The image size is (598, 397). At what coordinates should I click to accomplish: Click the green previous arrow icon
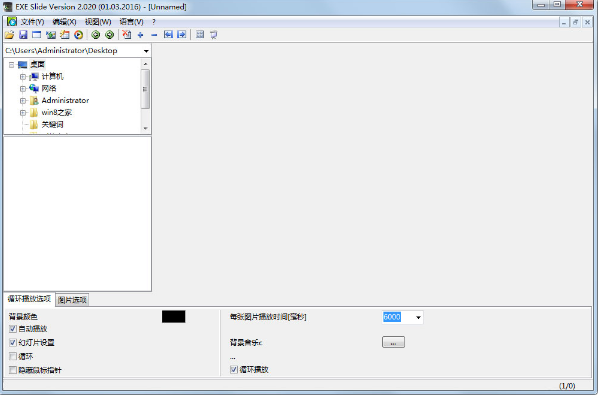click(x=95, y=35)
